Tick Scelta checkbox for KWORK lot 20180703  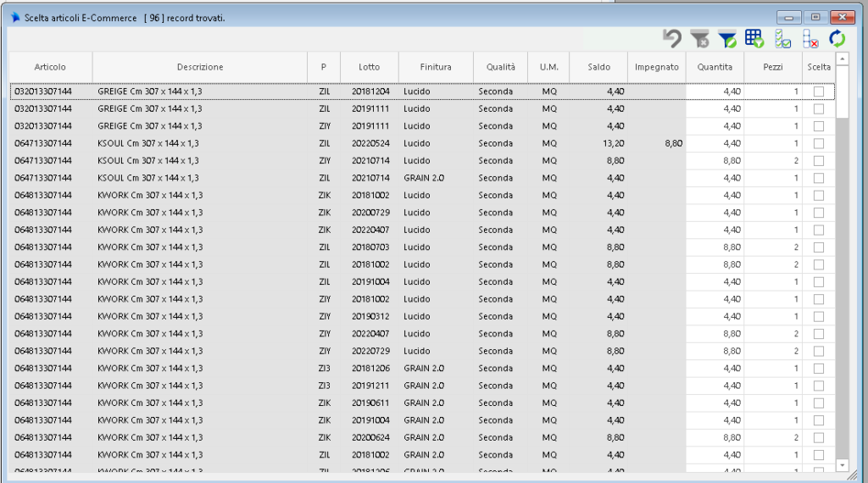pyautogui.click(x=819, y=247)
